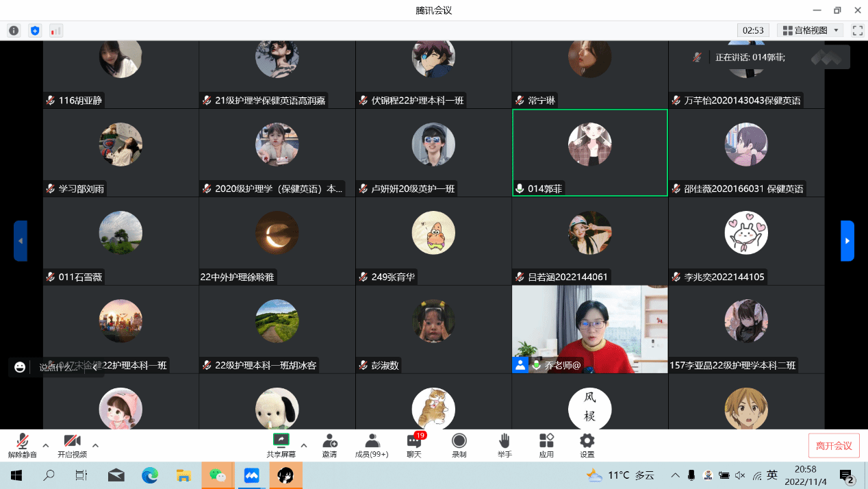Click the blue security shield icon
Image resolution: width=868 pixels, height=489 pixels.
35,30
